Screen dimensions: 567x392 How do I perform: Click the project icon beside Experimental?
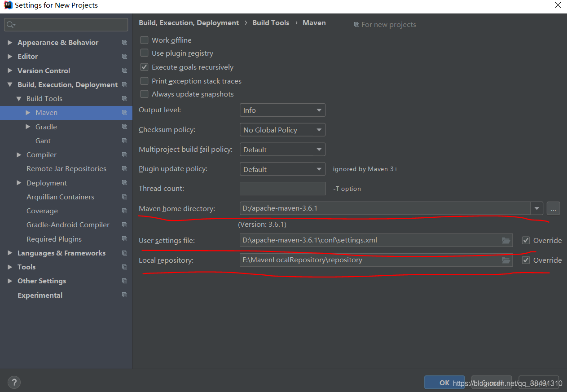point(124,295)
